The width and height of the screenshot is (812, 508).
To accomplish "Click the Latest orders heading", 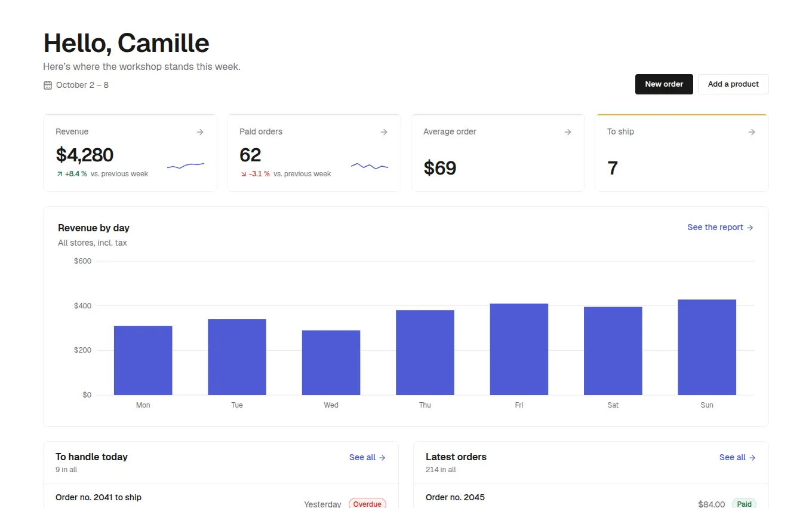I will (456, 457).
